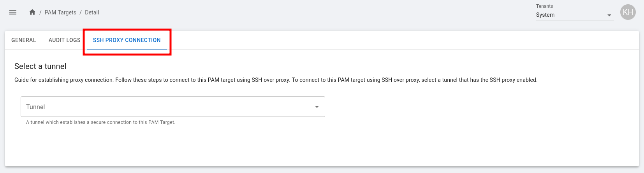644x173 pixels.
Task: Click the Detail breadcrumb item
Action: tap(92, 12)
